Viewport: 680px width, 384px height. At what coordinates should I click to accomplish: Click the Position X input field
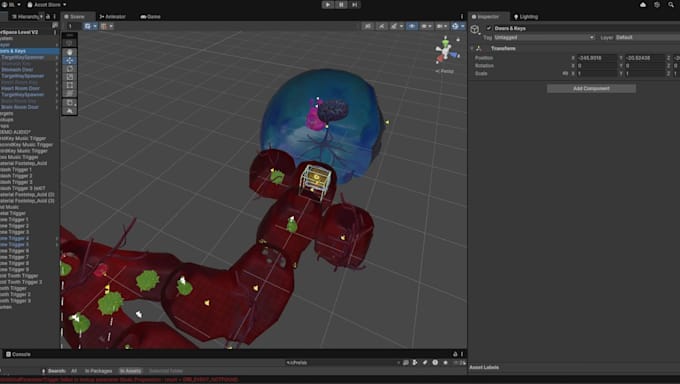(597, 58)
